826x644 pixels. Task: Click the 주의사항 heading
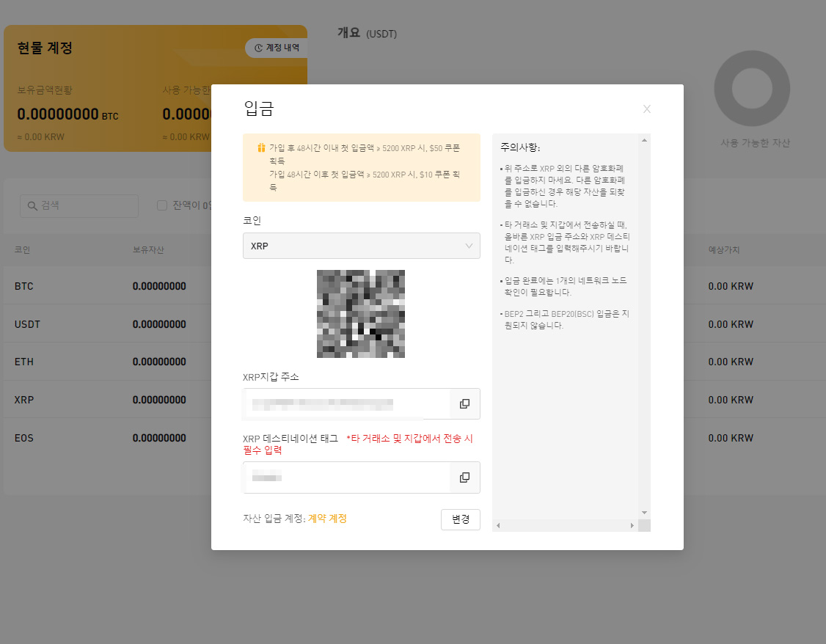pyautogui.click(x=520, y=147)
